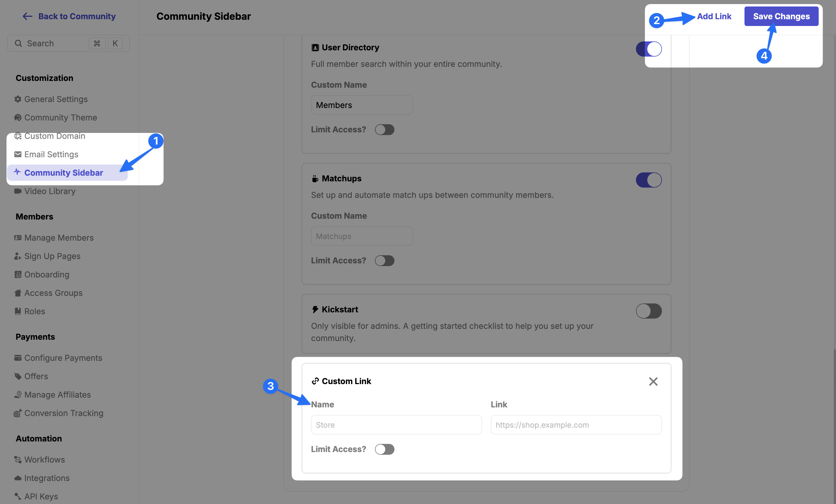The image size is (836, 504).
Task: Click the Workflows icon
Action: point(18,460)
